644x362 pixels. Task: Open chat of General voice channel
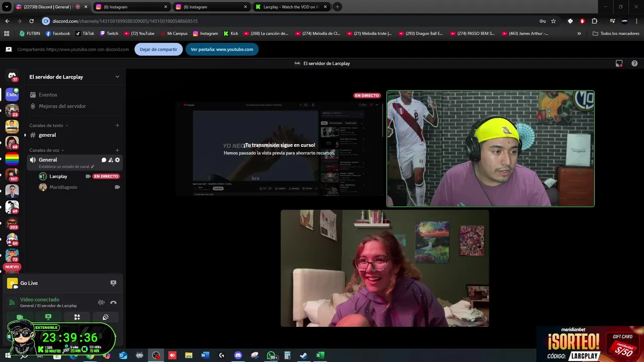104,160
